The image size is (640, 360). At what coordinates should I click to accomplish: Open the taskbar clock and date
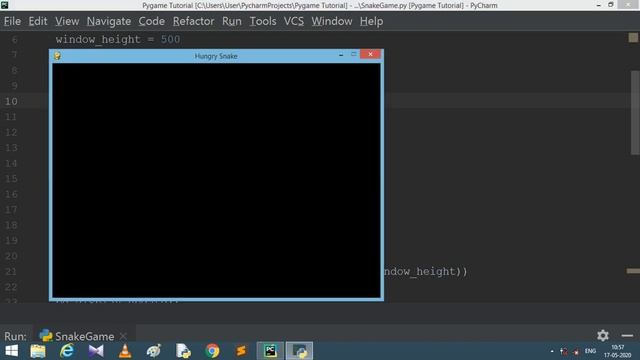coord(618,351)
